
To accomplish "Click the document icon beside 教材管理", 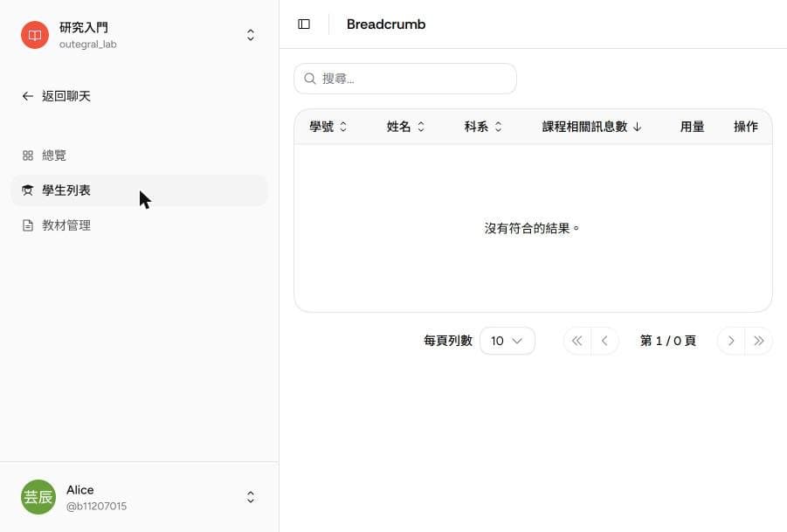I will [x=28, y=225].
